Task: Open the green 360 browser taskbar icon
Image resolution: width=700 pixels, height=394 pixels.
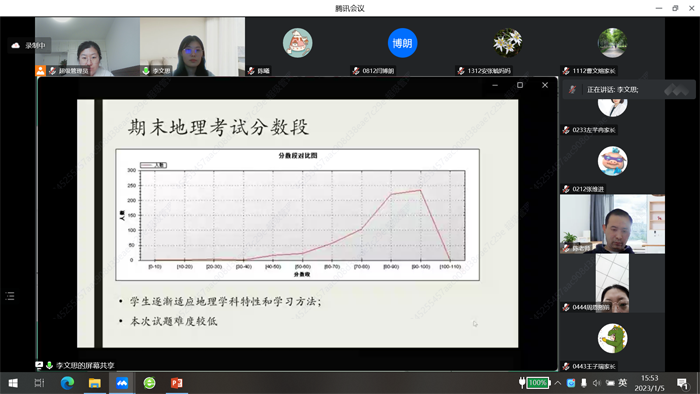Action: click(x=149, y=383)
